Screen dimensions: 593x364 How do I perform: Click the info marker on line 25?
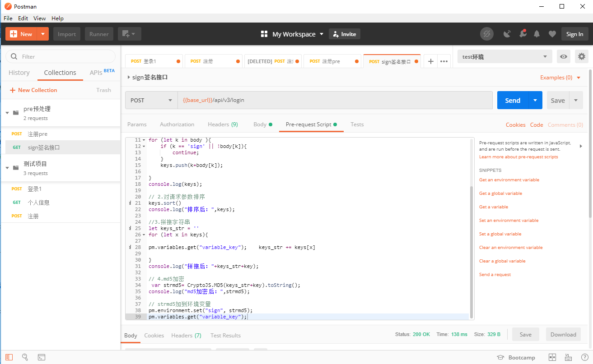coord(130,228)
